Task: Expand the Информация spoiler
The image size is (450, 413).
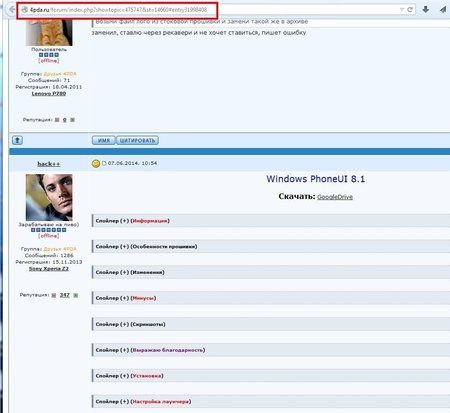Action: click(271, 221)
